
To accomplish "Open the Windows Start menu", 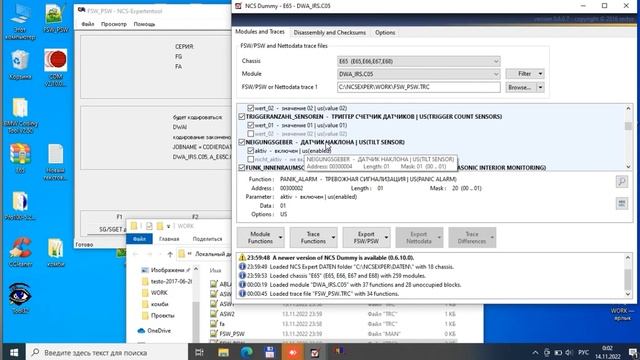I will tap(13, 352).
